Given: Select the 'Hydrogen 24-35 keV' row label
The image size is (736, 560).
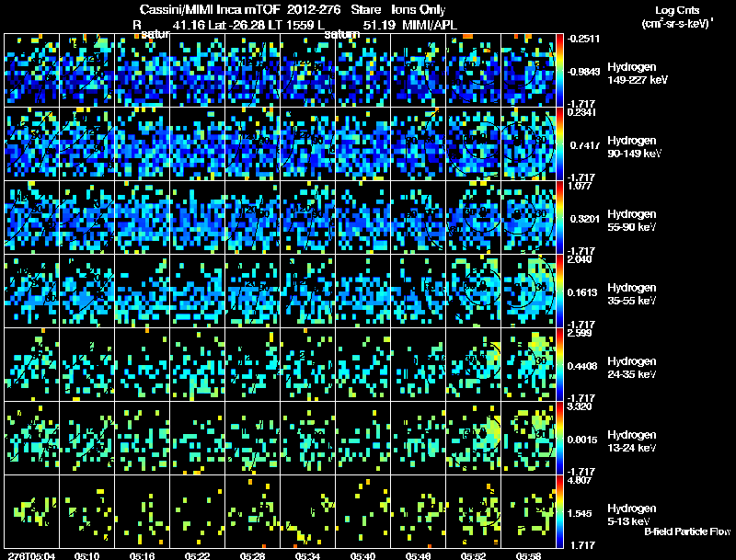Looking at the screenshot, I should (632, 368).
